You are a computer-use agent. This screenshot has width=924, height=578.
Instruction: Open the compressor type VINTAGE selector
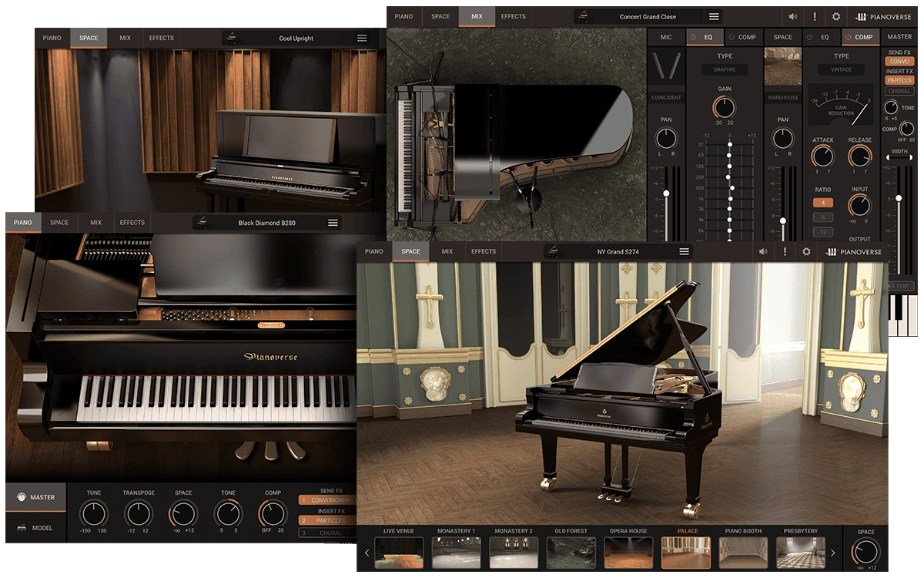pos(841,69)
